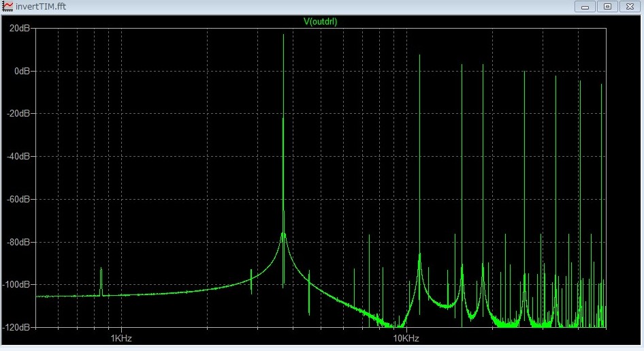The image size is (644, 351).
Task: Click the LTspice waveform icon in title bar
Action: point(7,6)
